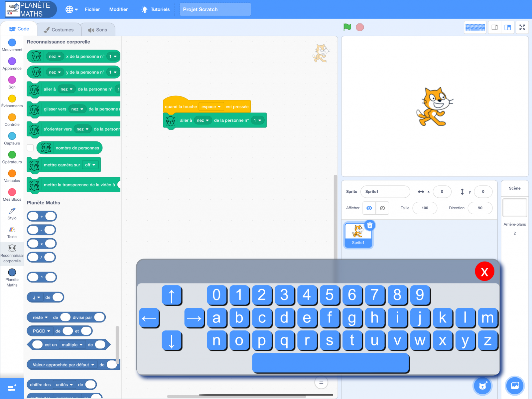Viewport: 532px width, 399px height.
Task: Click the vertical scrollbar of block palette
Action: coord(117,345)
